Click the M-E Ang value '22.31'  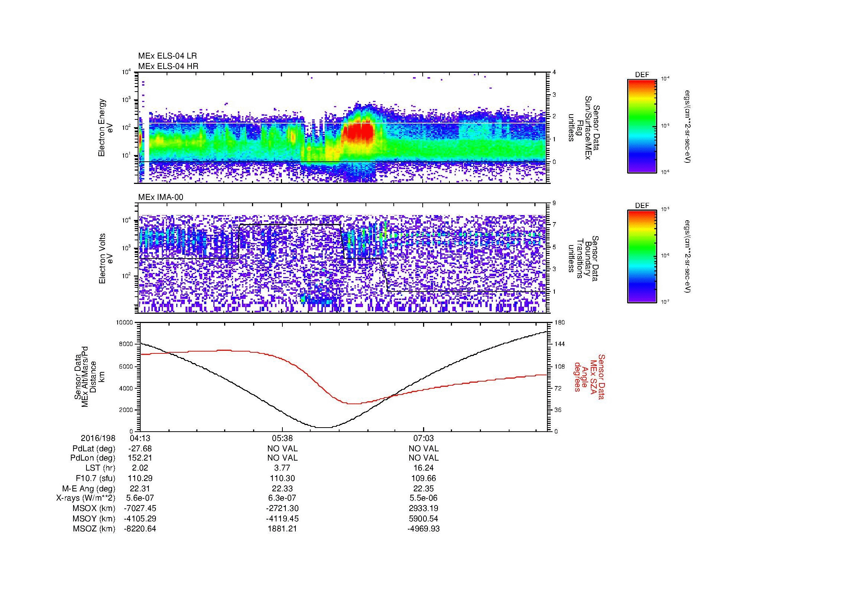point(140,488)
